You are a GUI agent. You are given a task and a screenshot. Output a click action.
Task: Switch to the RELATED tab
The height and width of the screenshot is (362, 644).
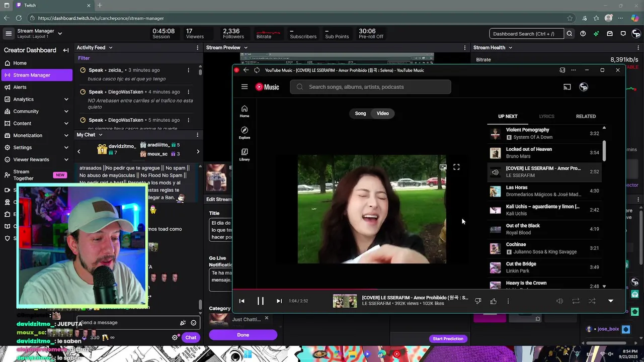pos(586,116)
